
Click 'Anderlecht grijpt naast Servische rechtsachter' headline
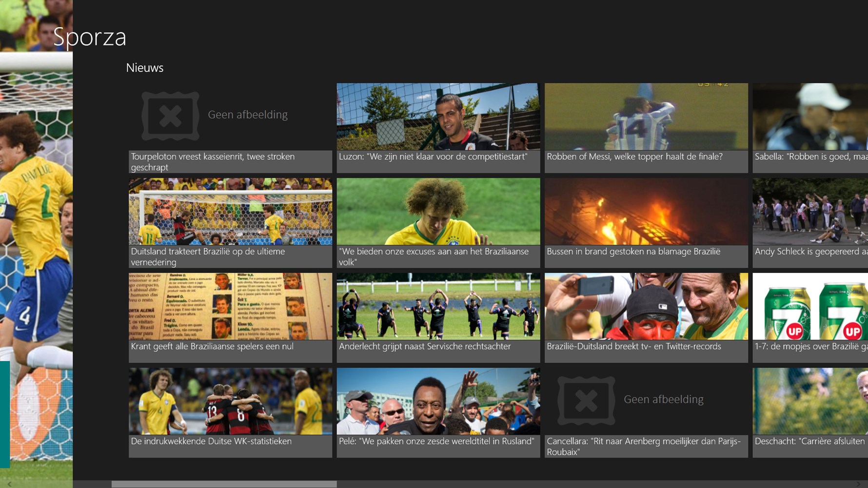pos(425,347)
